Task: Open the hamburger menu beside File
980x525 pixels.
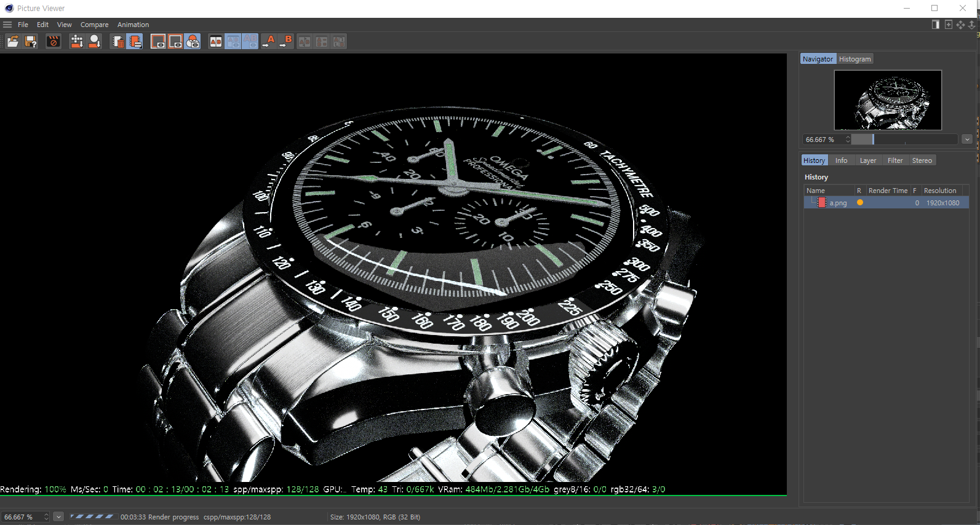Action: click(7, 25)
